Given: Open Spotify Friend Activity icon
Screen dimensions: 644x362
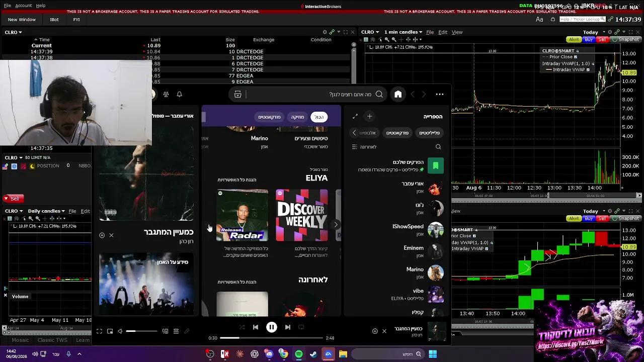Looking at the screenshot, I should pos(166,94).
